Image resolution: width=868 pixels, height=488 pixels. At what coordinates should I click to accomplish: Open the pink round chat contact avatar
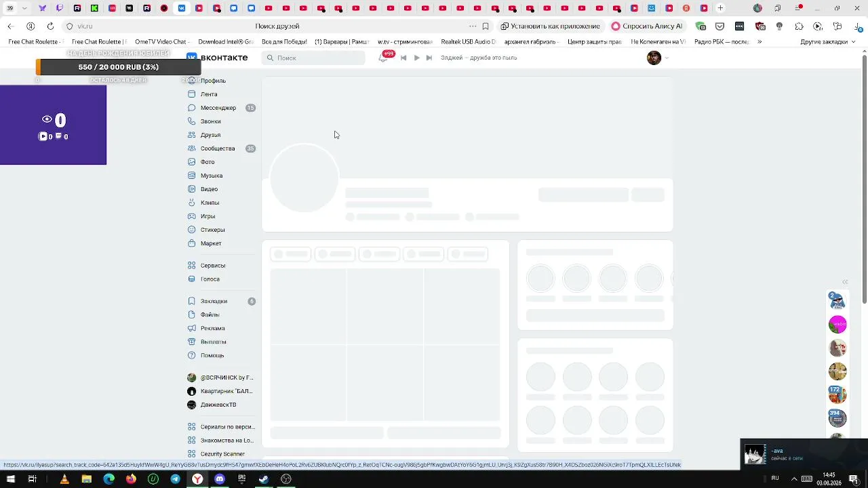837,324
